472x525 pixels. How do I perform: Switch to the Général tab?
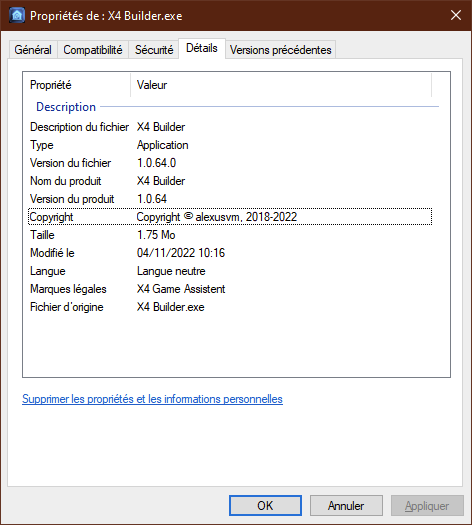tap(33, 50)
